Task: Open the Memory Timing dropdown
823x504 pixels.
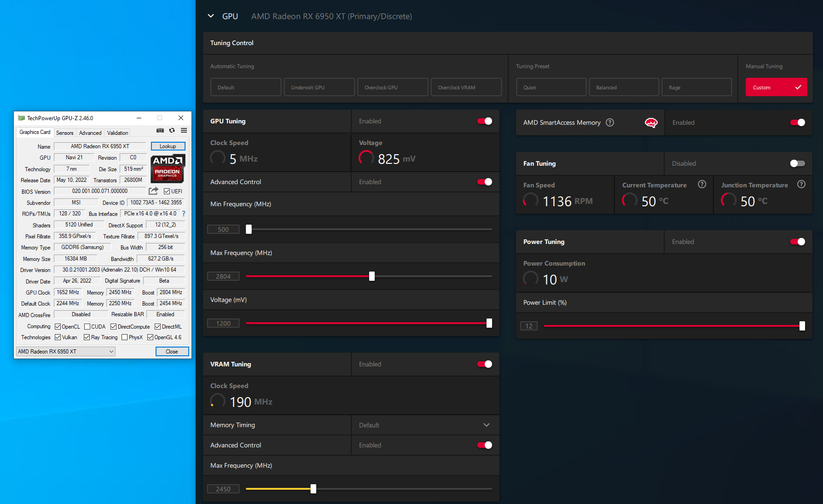Action: coord(425,425)
